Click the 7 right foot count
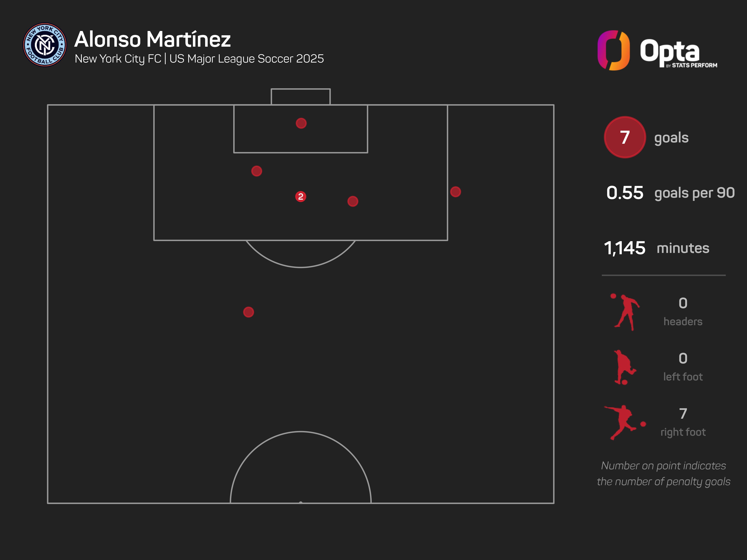Screen dimensions: 747x560 point(683,413)
